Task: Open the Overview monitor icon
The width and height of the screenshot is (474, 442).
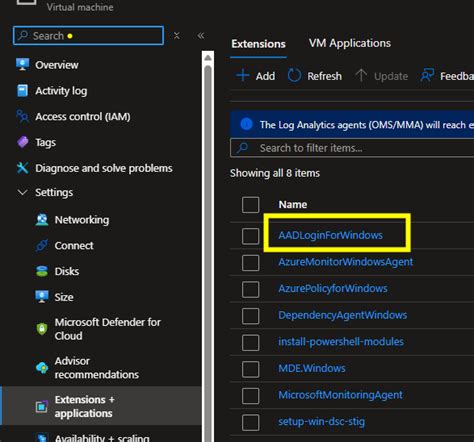Action: click(x=22, y=65)
